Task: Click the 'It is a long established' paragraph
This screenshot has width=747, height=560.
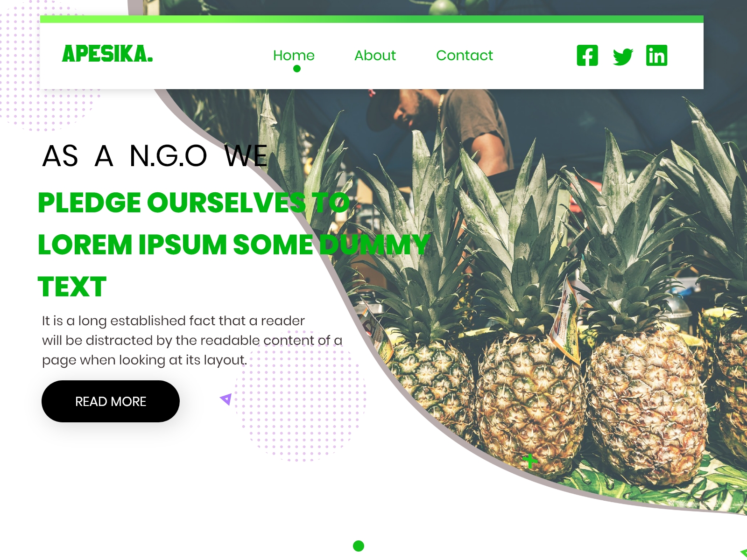Action: [x=192, y=340]
